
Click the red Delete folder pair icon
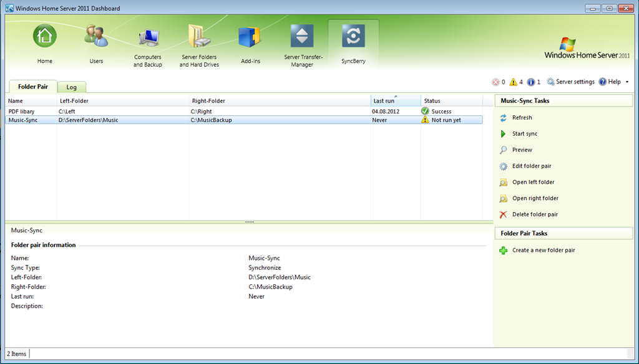[504, 214]
